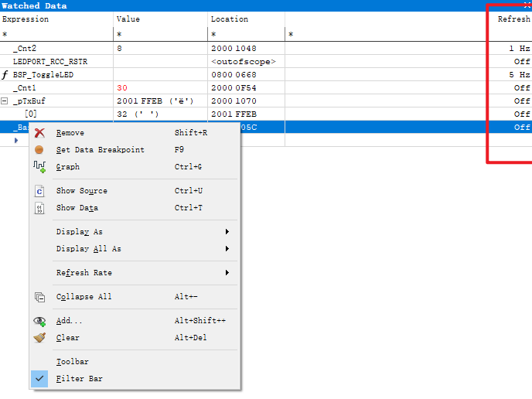This screenshot has width=532, height=399.
Task: Click the Collapse All icon
Action: [x=39, y=297]
